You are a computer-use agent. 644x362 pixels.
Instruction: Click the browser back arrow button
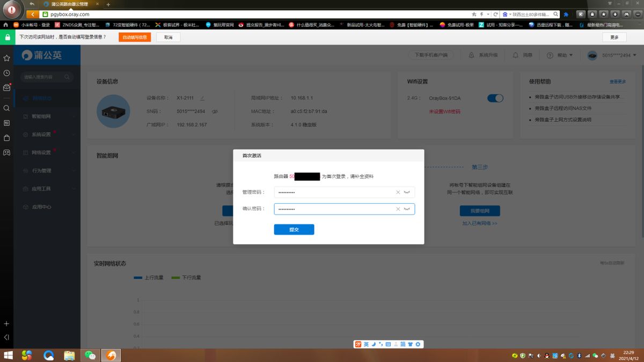pos(33,14)
